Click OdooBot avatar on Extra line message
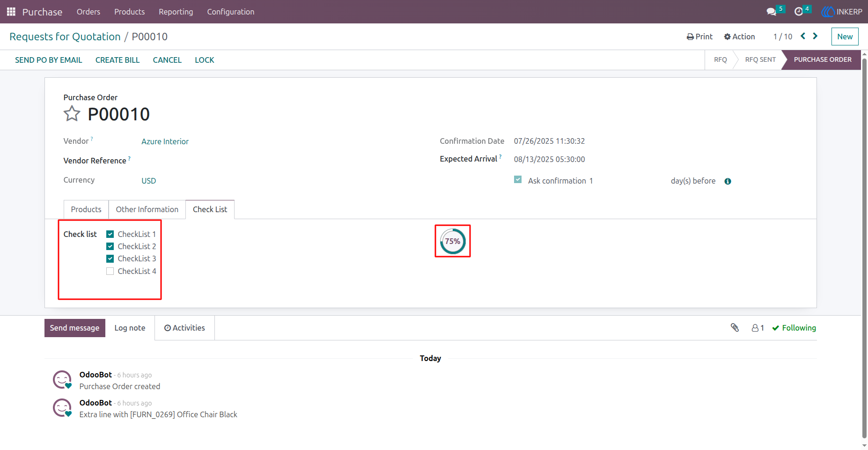Viewport: 868px width, 450px height. pos(62,408)
